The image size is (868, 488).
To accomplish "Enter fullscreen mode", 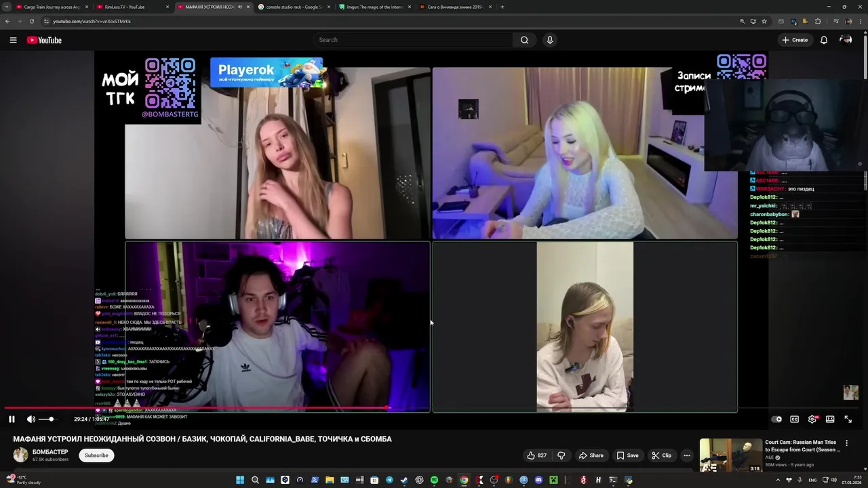I will point(848,420).
